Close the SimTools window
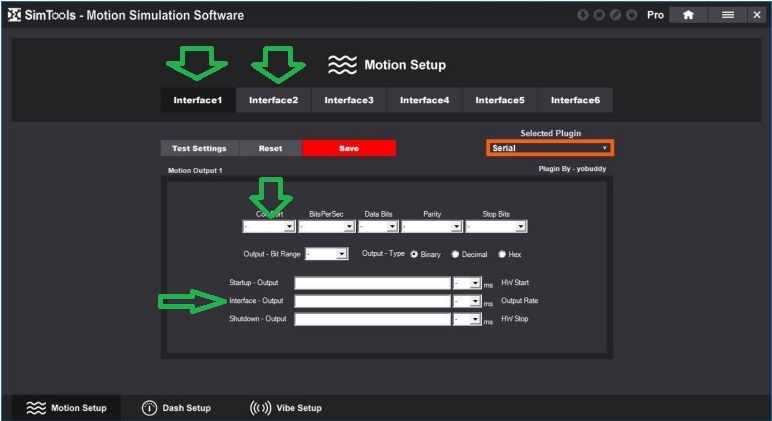 (x=757, y=15)
